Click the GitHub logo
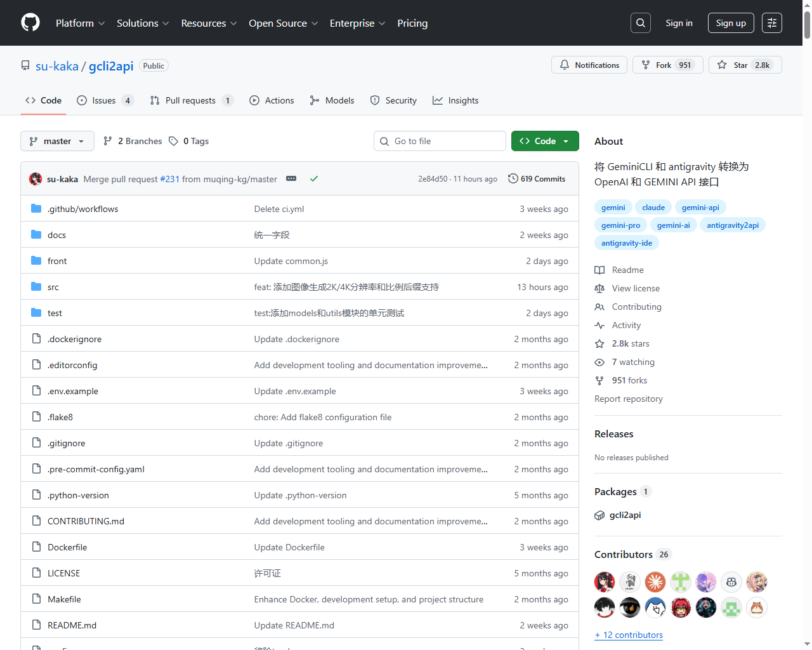The image size is (812, 650). [30, 23]
